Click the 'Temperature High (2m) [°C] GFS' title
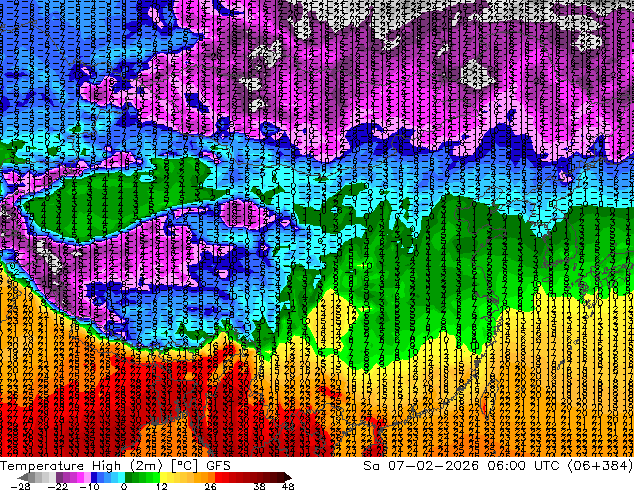This screenshot has height=490, width=634. coord(115,466)
